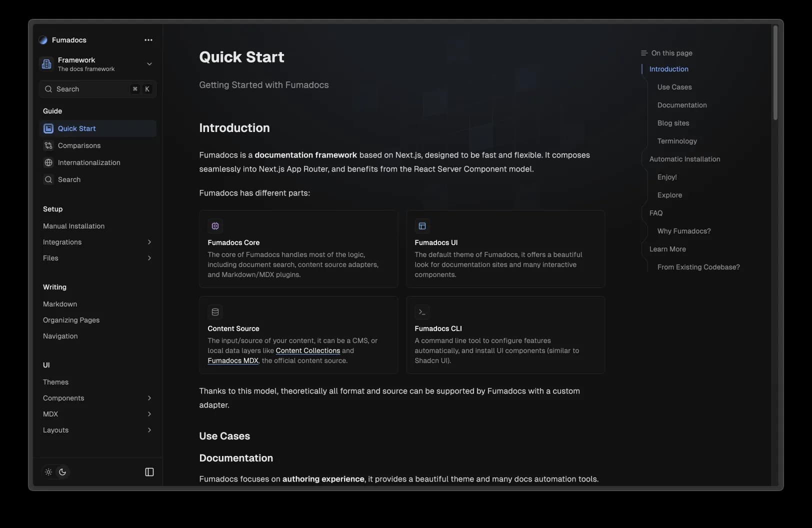Click the Fumadocs logo icon
Screen dimensions: 812x528
pyautogui.click(x=43, y=40)
